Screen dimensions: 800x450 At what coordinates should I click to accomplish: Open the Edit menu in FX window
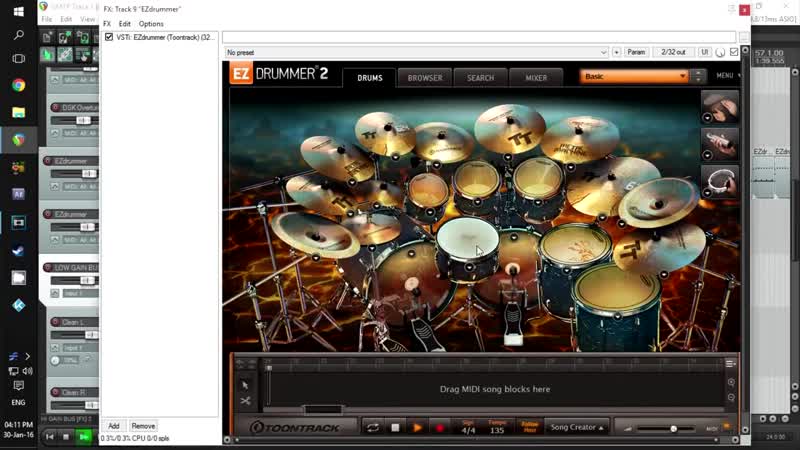click(124, 24)
